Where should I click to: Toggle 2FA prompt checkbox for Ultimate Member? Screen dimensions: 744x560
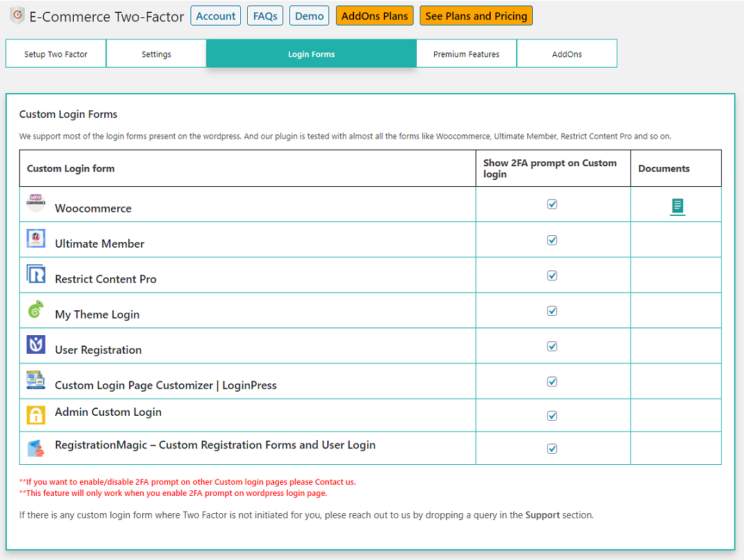pyautogui.click(x=552, y=240)
